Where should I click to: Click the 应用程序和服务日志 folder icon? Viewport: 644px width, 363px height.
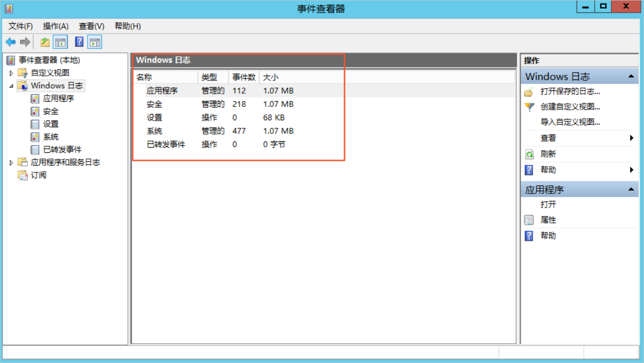[x=23, y=162]
